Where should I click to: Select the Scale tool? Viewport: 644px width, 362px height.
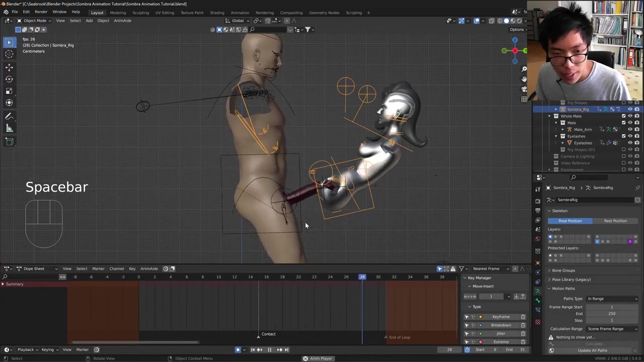(x=9, y=91)
